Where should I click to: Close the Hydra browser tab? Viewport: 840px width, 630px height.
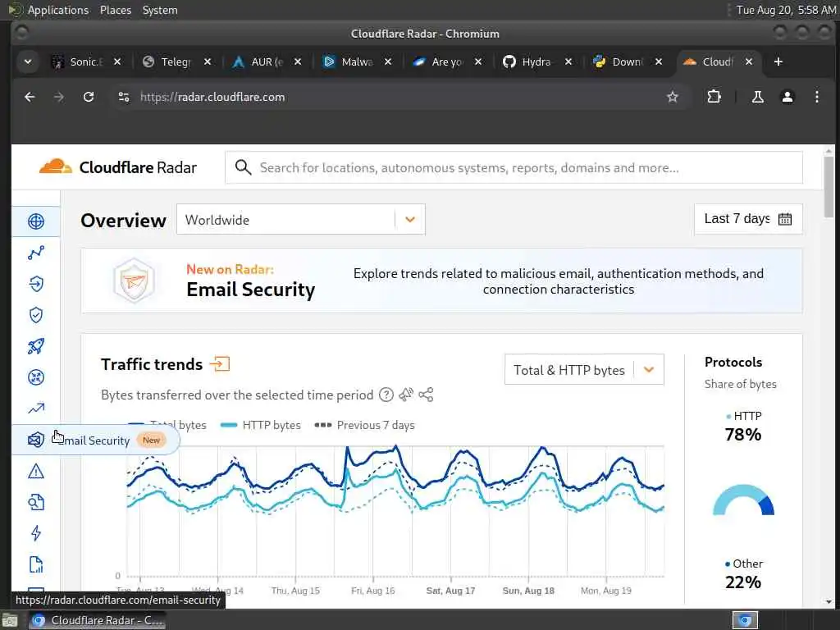point(568,62)
